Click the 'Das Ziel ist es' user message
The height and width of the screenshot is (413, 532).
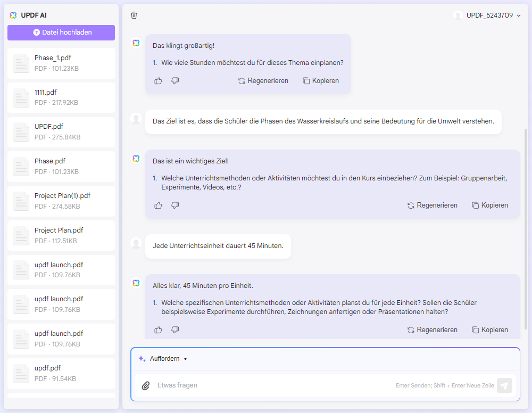[323, 121]
